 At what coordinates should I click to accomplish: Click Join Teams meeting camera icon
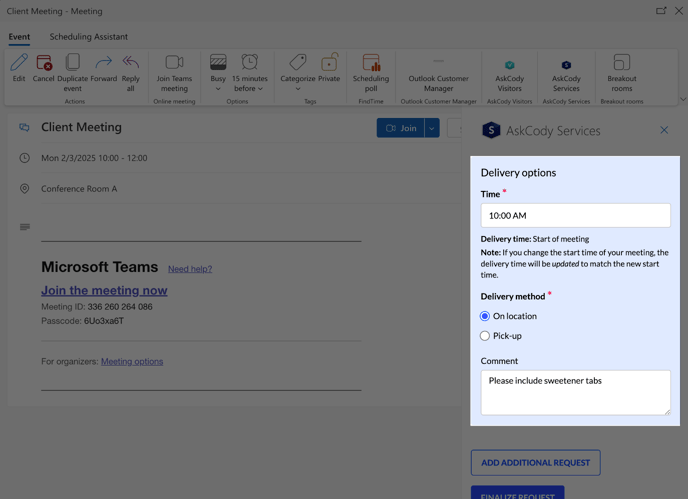174,62
